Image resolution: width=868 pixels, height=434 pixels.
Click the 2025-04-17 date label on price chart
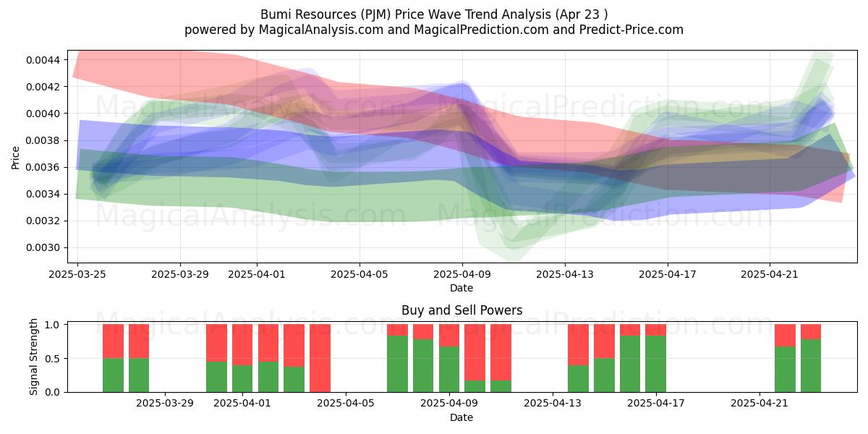point(667,274)
